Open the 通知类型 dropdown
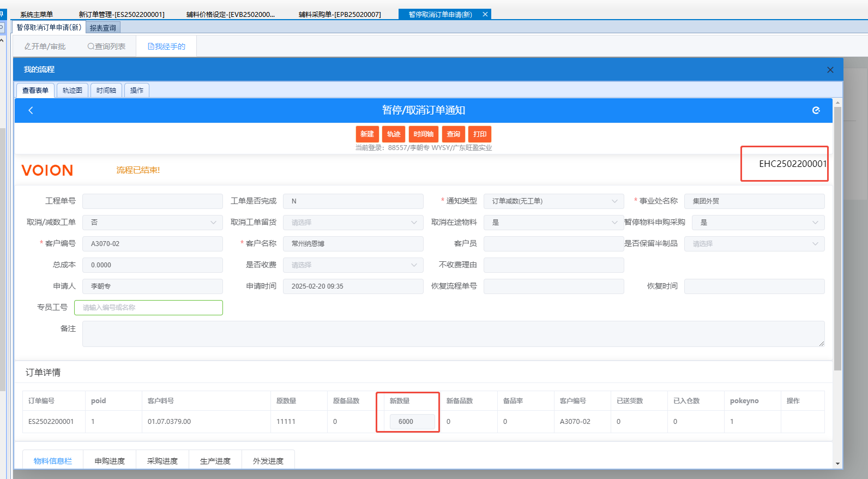This screenshot has width=868, height=479. 554,201
